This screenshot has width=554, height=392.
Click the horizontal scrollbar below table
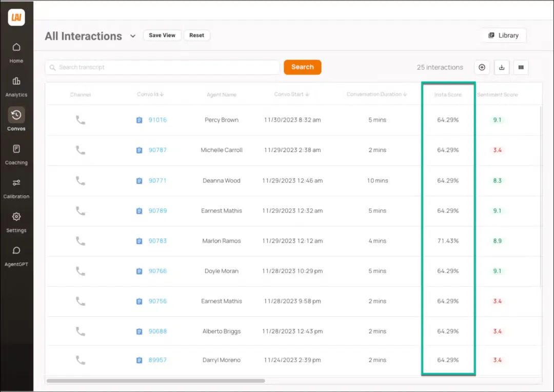coord(156,381)
